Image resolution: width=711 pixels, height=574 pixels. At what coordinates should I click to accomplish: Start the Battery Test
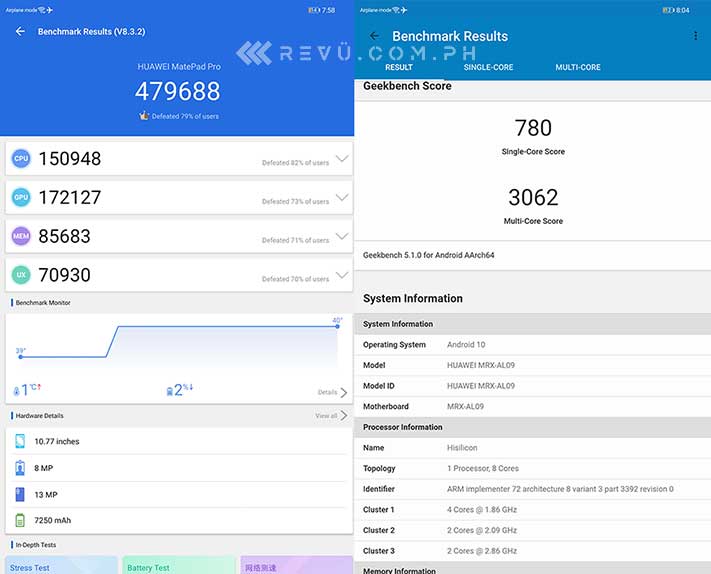coord(179,565)
